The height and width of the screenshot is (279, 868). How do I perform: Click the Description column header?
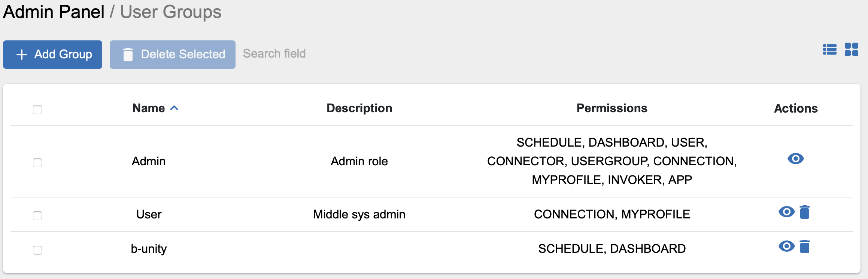coord(359,108)
